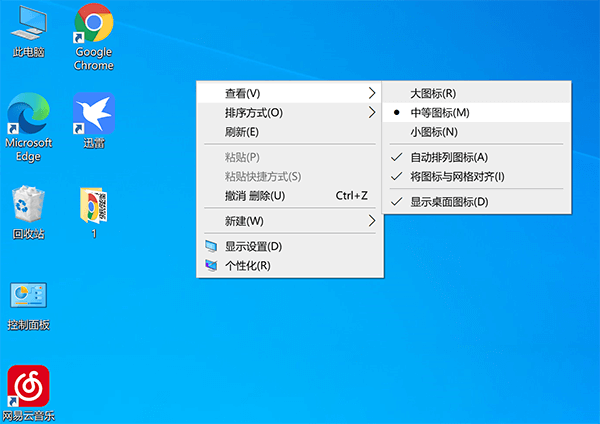Expand the 查看(V) submenu arrow
This screenshot has height=424, width=600.
coord(372,93)
